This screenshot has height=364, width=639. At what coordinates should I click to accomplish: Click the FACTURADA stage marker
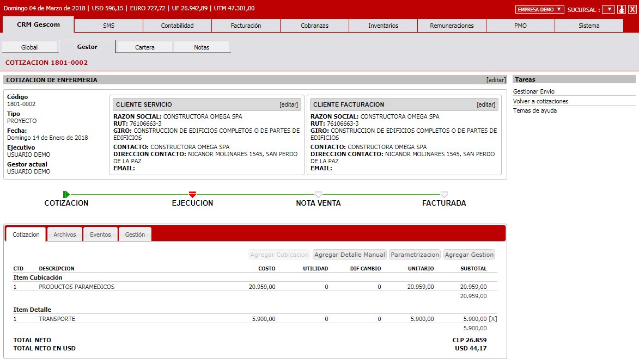coord(444,194)
